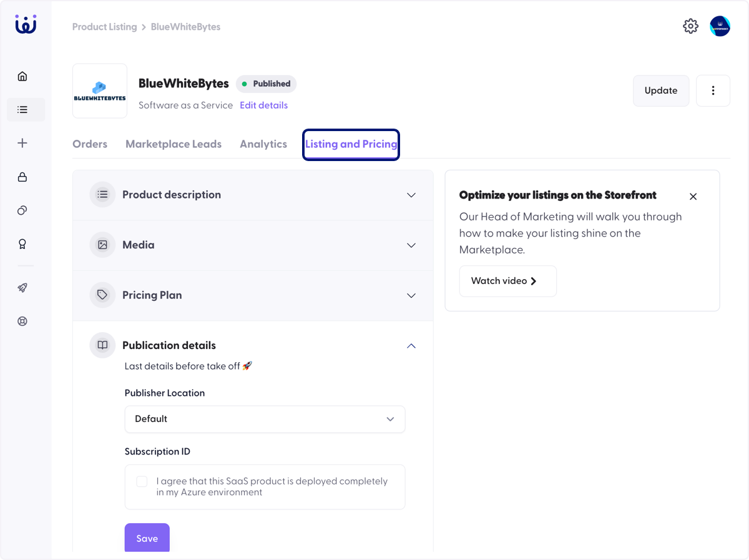Image resolution: width=749 pixels, height=560 pixels.
Task: Click the overlapping circles icon in sidebar
Action: [22, 210]
